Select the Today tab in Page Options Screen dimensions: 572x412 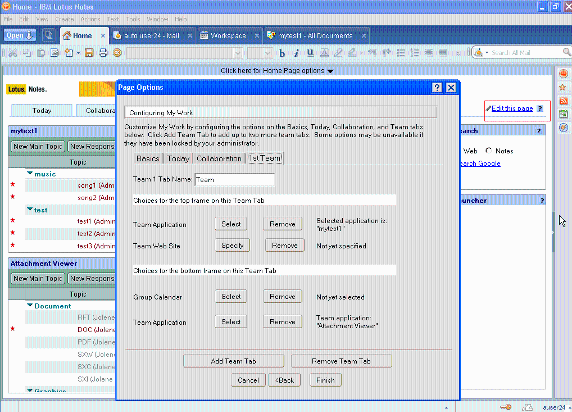[178, 158]
